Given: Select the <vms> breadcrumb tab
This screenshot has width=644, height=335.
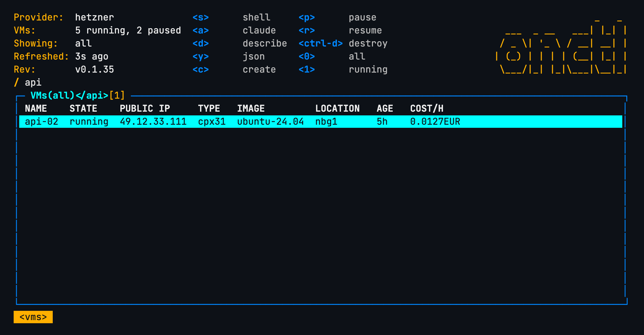Looking at the screenshot, I should (33, 317).
